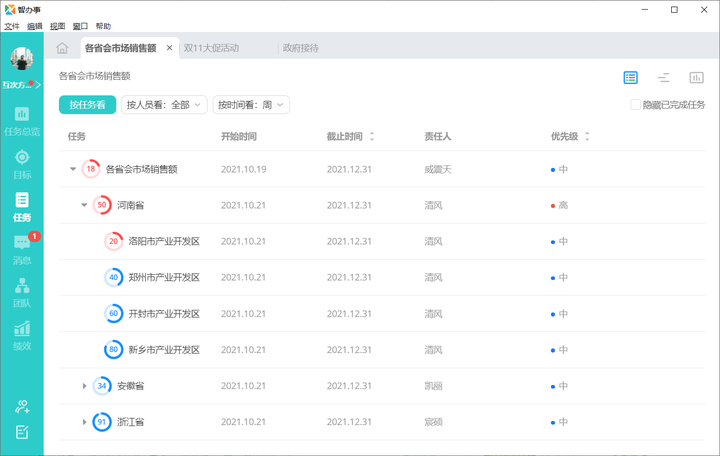Image resolution: width=720 pixels, height=456 pixels.
Task: Sort by 优先级 column arrows
Action: pos(587,136)
